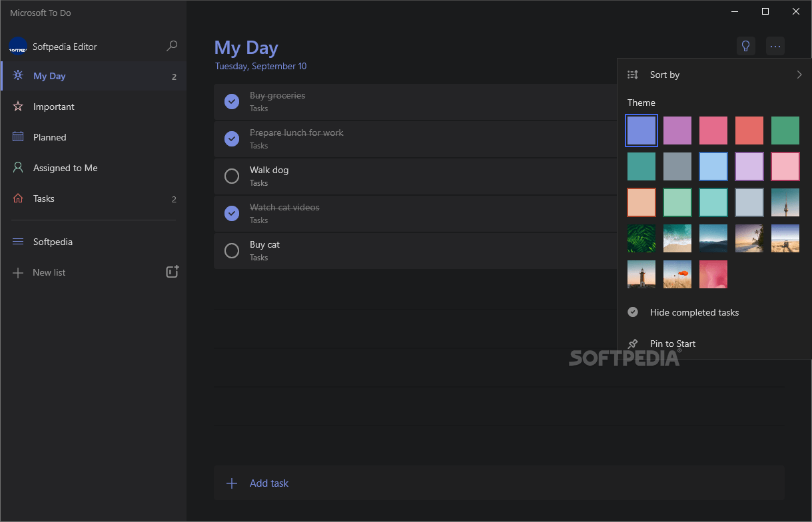
Task: Select Hide completed tasks option
Action: 714,312
